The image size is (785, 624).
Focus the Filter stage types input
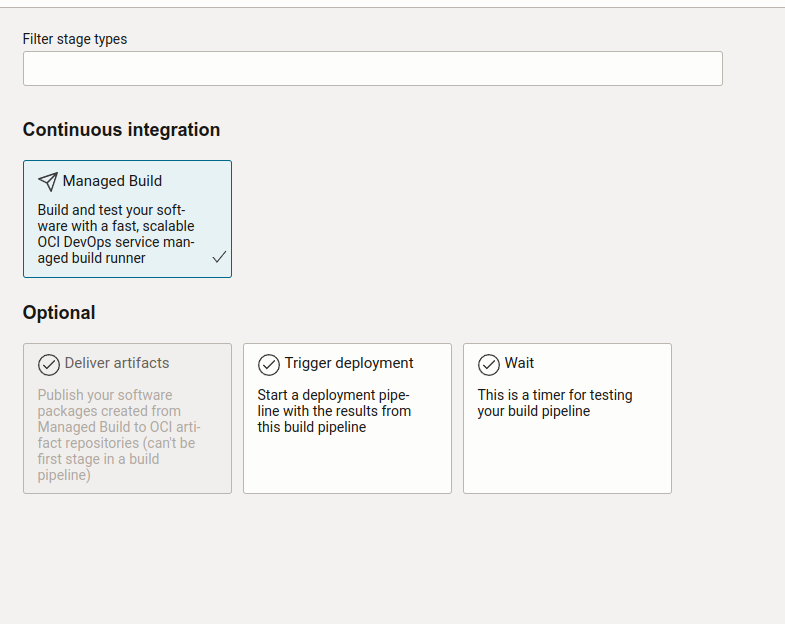(372, 69)
